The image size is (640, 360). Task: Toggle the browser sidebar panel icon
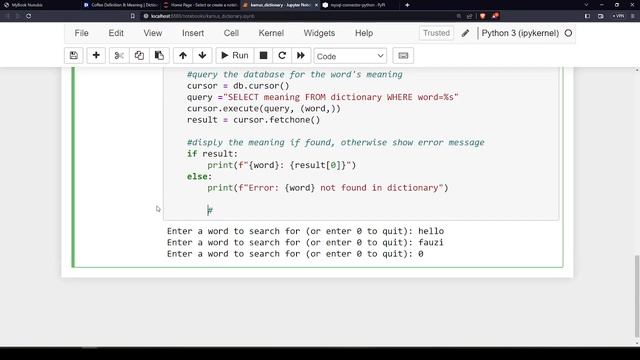(x=587, y=16)
